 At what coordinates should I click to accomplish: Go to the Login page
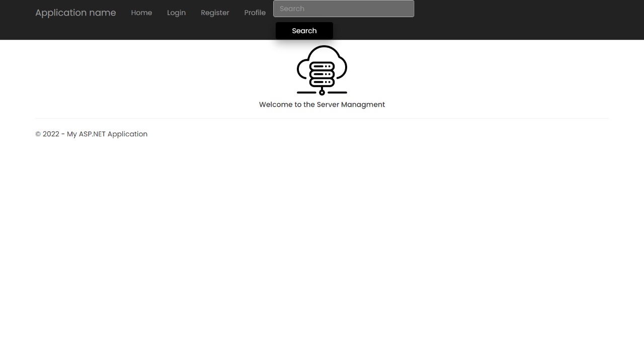[x=176, y=13]
